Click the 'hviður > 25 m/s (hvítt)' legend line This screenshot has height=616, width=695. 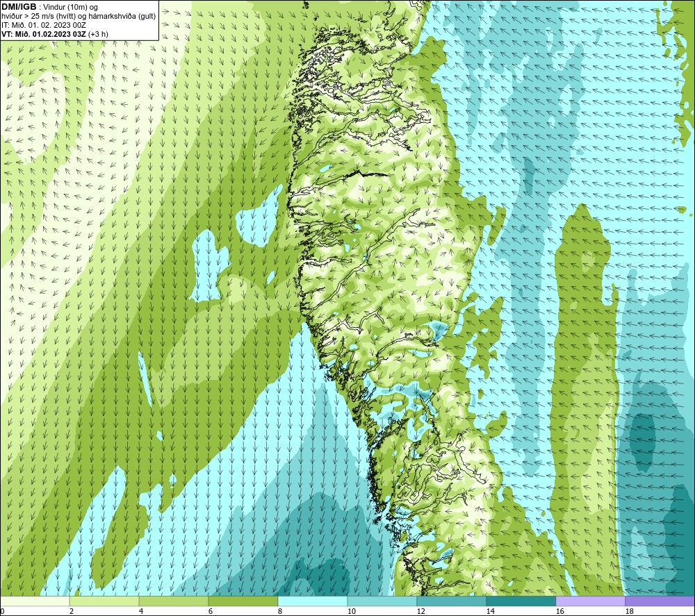coord(79,17)
